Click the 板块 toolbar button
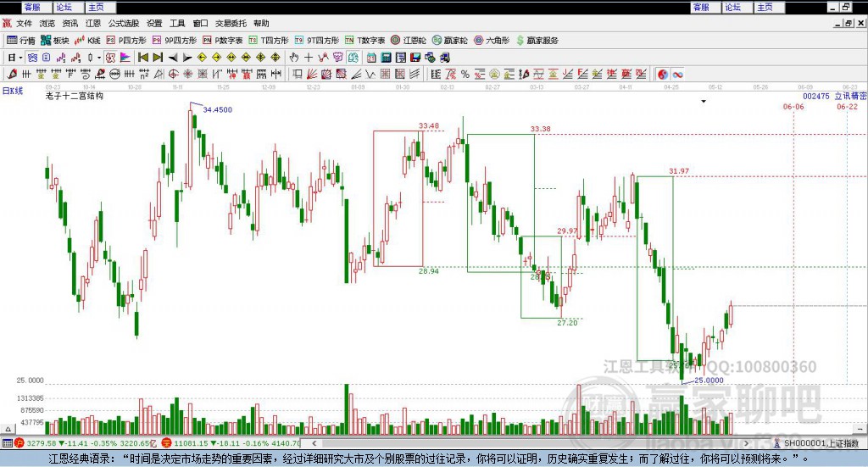The image size is (868, 467). (54, 41)
